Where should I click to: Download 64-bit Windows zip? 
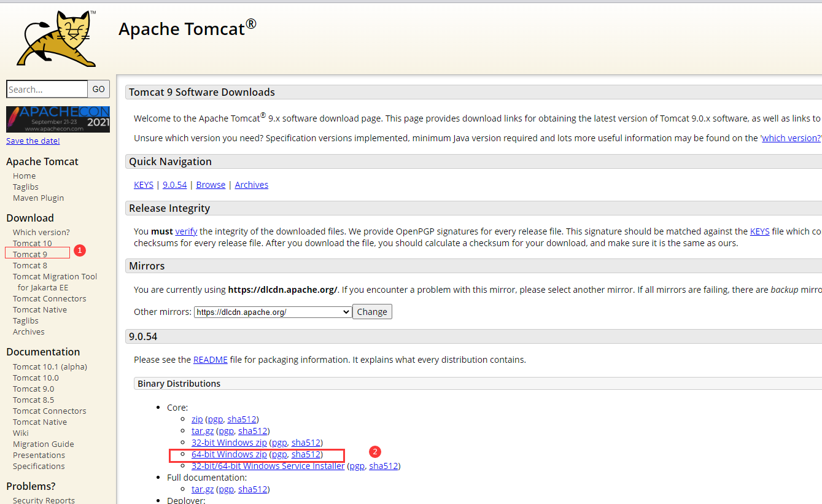pos(229,454)
